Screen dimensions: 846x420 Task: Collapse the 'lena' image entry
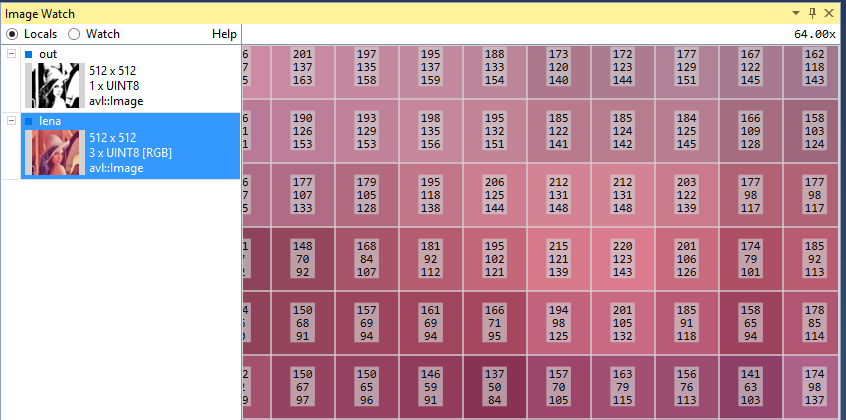tap(11, 121)
